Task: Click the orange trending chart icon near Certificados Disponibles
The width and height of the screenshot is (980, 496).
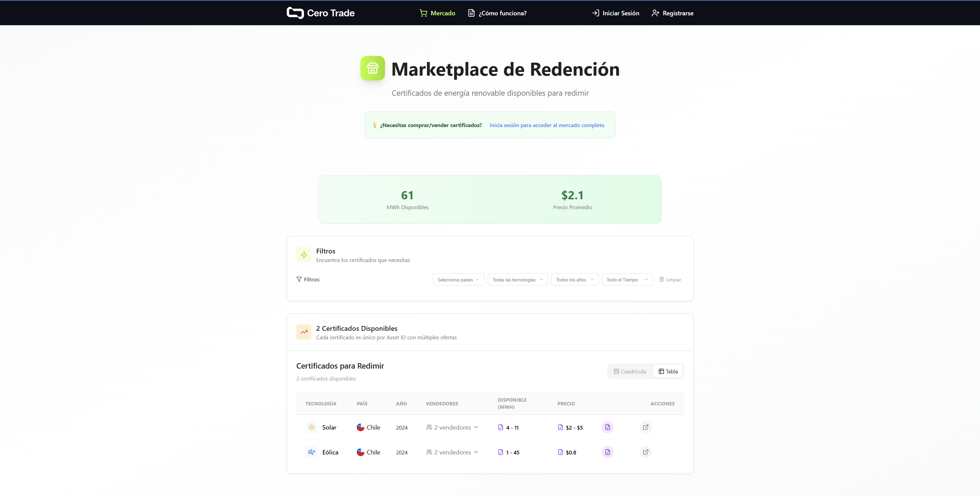Action: tap(304, 332)
